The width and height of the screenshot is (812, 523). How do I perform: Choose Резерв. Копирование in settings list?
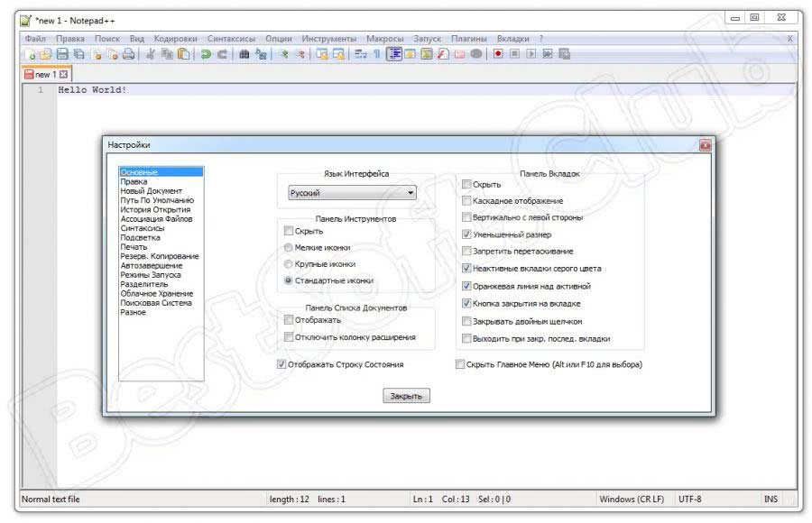pos(160,257)
